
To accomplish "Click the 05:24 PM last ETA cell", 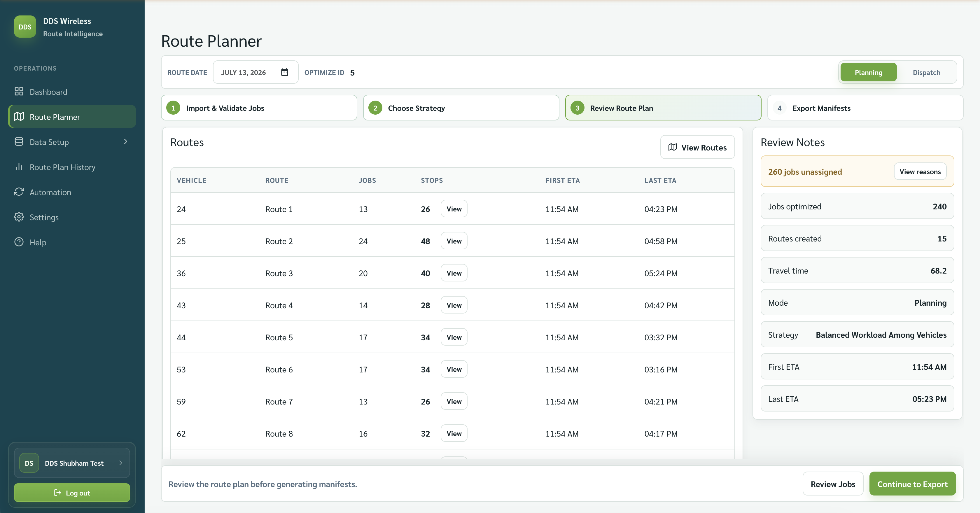I will (x=660, y=273).
